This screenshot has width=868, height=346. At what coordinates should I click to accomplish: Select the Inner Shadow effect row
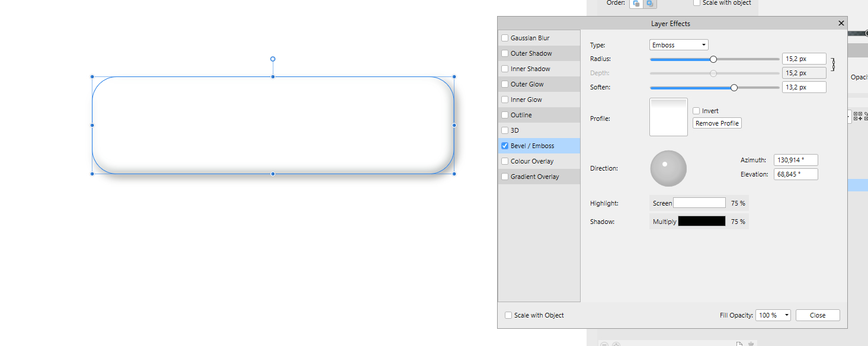click(x=539, y=69)
